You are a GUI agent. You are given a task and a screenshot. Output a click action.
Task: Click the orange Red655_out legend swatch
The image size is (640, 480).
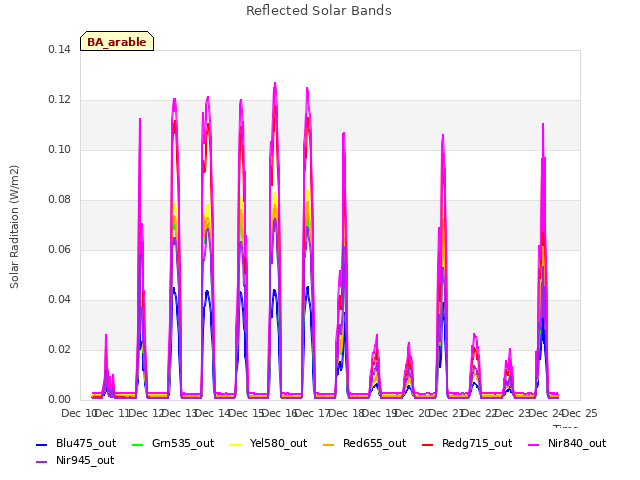[x=329, y=444]
